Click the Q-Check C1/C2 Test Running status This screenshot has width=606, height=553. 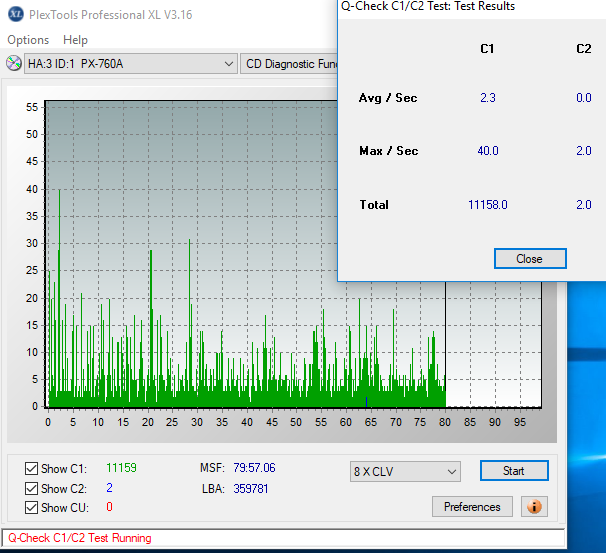[80, 538]
